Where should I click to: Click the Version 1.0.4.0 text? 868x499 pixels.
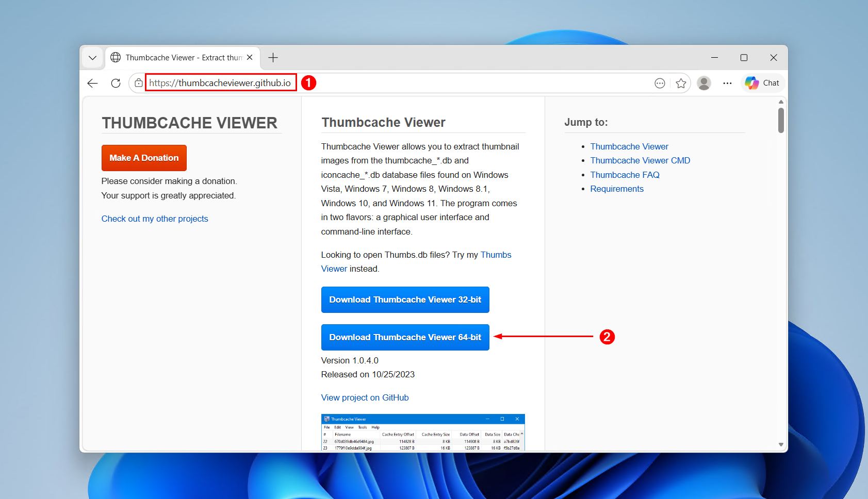point(350,360)
